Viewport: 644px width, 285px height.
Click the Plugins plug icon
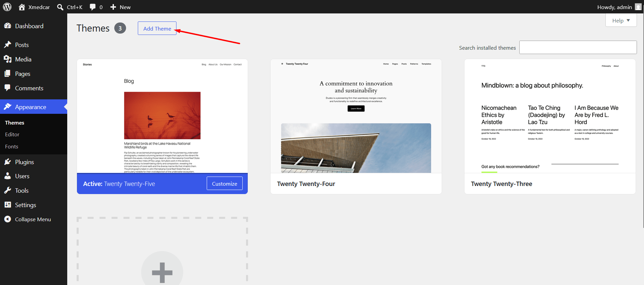[x=8, y=162]
